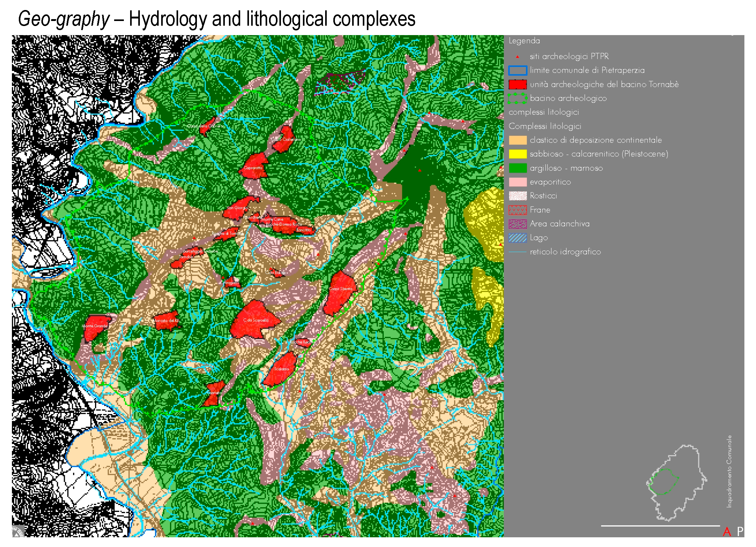Viewport: 756px width, 547px height.
Task: Click the Frane red pattern legend icon
Action: pyautogui.click(x=517, y=210)
